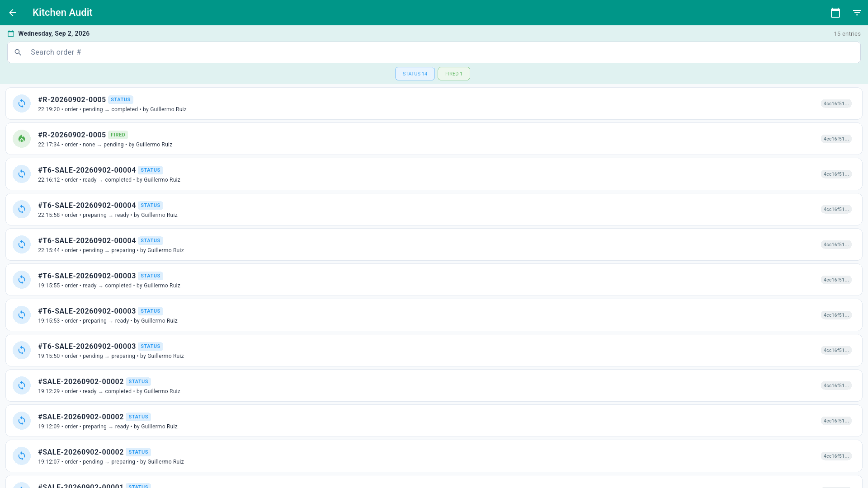Click STATUS badge on 19:12:29 entry

coord(138,381)
